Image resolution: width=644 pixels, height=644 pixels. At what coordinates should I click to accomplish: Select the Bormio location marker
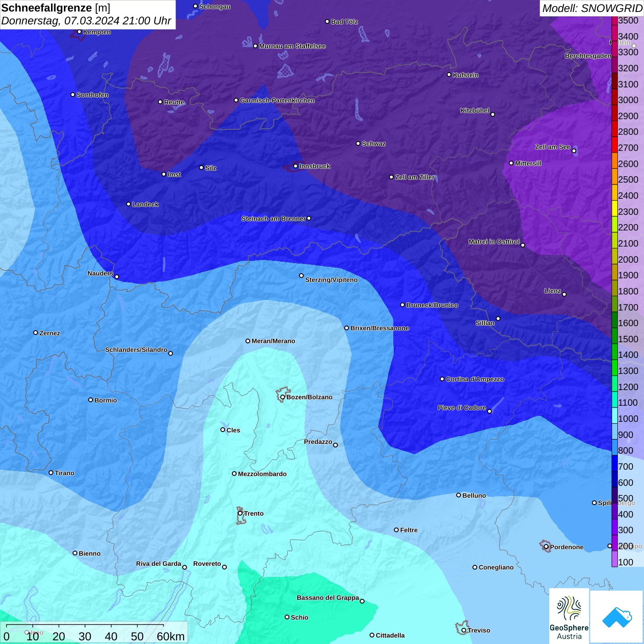[x=91, y=400]
